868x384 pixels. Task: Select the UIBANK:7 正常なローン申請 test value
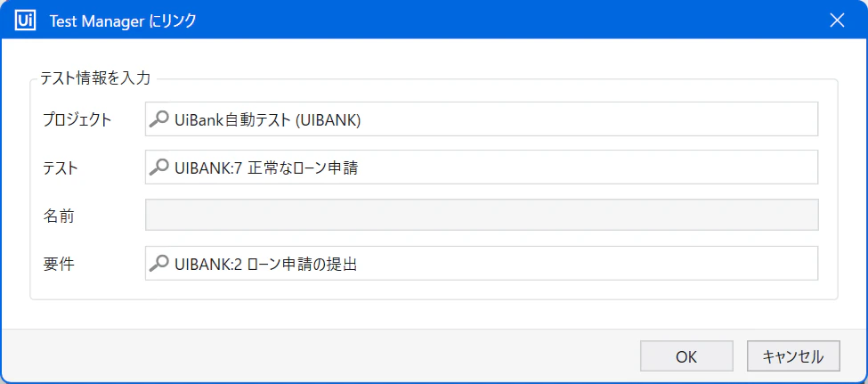click(266, 167)
